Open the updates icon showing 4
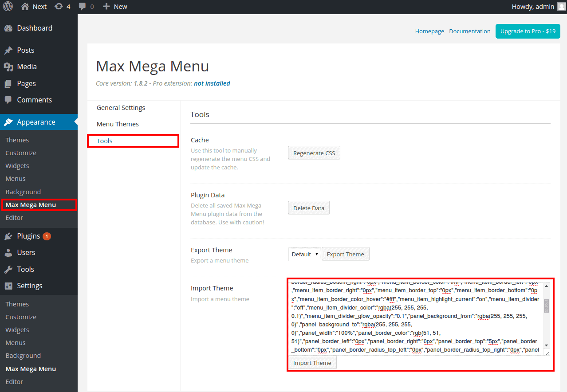567x392 pixels. tap(59, 7)
